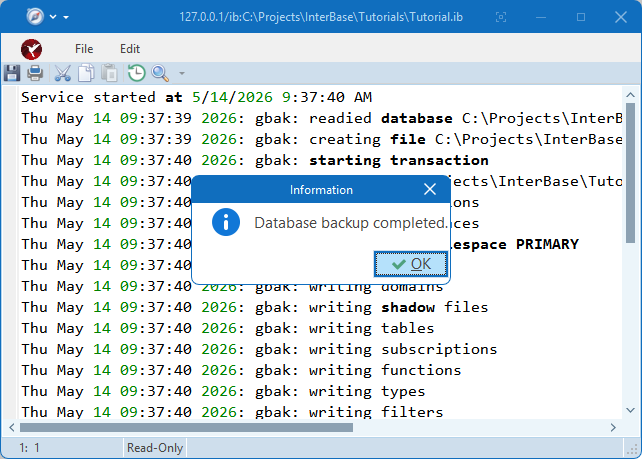Click the red hummingbird application logo
Image resolution: width=642 pixels, height=459 pixels.
(x=32, y=49)
